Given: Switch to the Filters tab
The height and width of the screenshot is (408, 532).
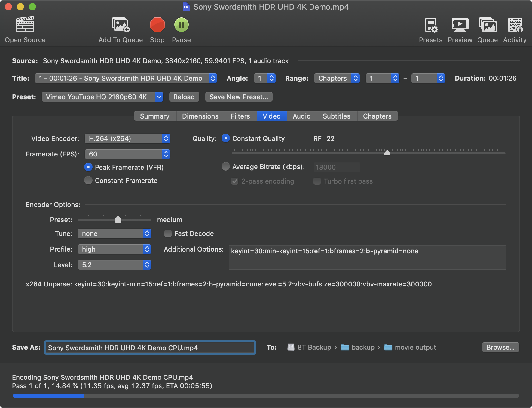Looking at the screenshot, I should click(x=240, y=116).
